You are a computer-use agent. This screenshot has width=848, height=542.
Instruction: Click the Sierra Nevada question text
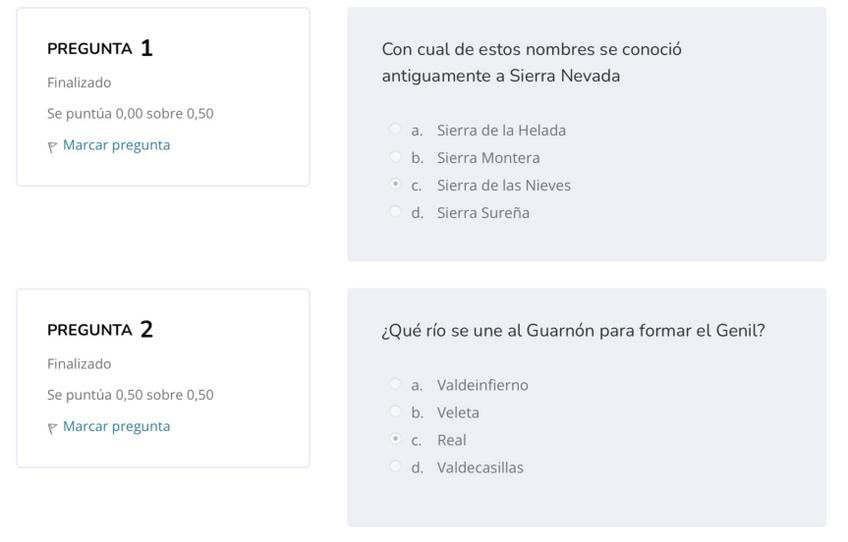click(x=531, y=62)
